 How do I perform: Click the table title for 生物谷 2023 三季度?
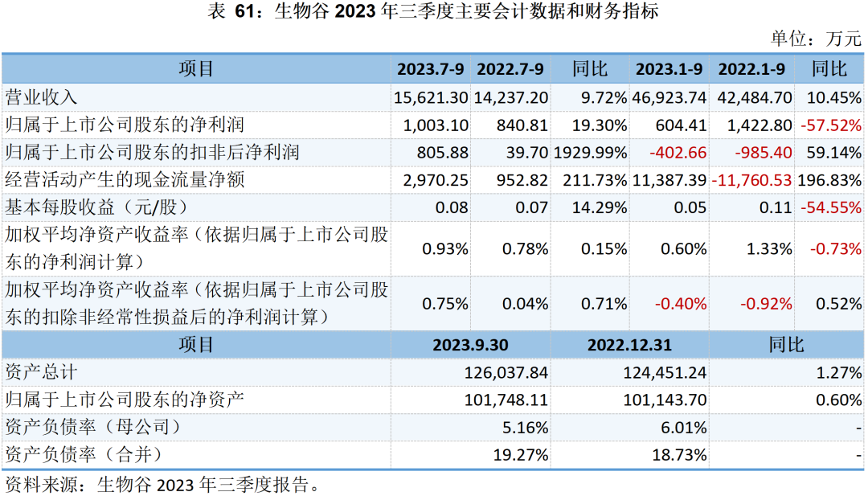coord(433,12)
